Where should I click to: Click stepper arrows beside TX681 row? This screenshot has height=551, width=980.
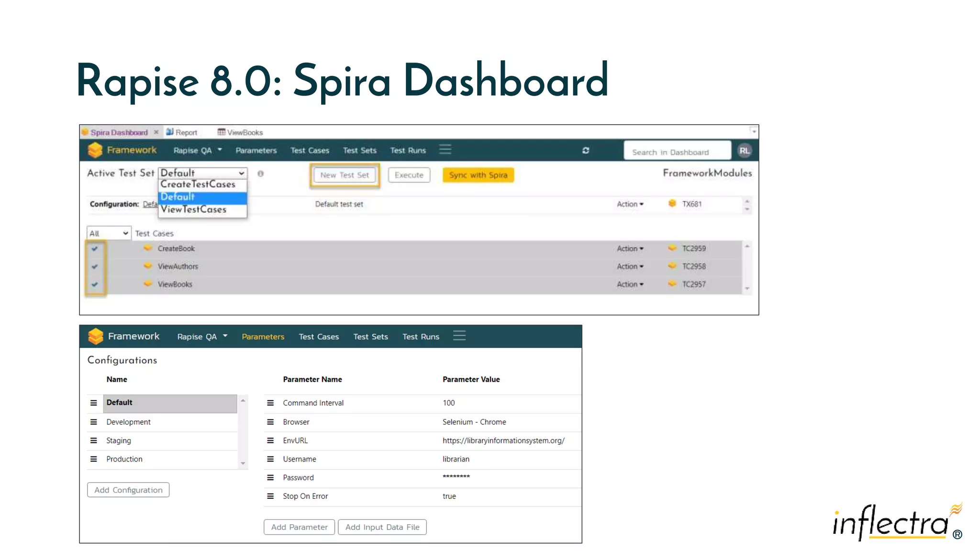[x=747, y=205]
